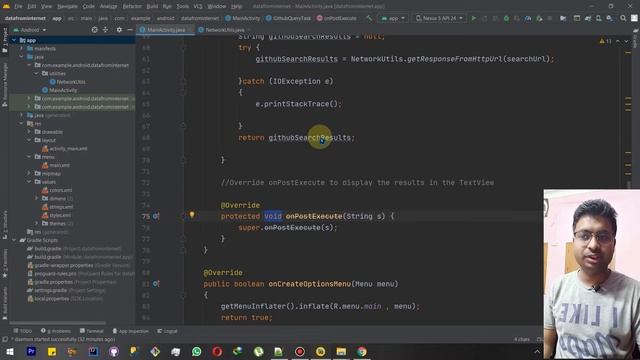
Task: Click githubSearchResults in the return statement
Action: (309, 138)
